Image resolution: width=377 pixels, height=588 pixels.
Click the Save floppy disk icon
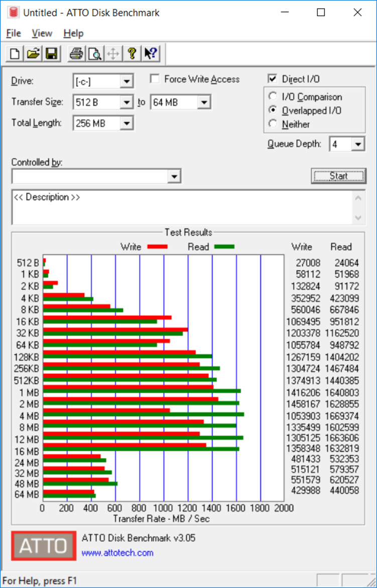click(x=51, y=54)
